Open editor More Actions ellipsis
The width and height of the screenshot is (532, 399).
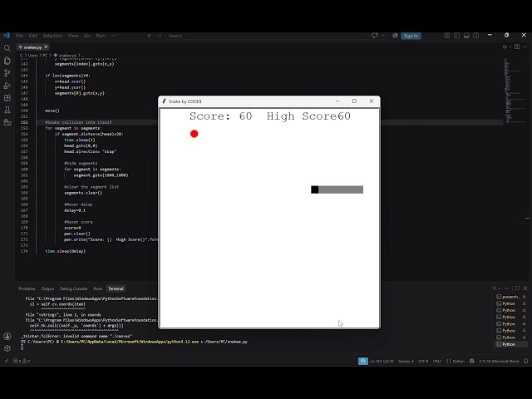(525, 47)
